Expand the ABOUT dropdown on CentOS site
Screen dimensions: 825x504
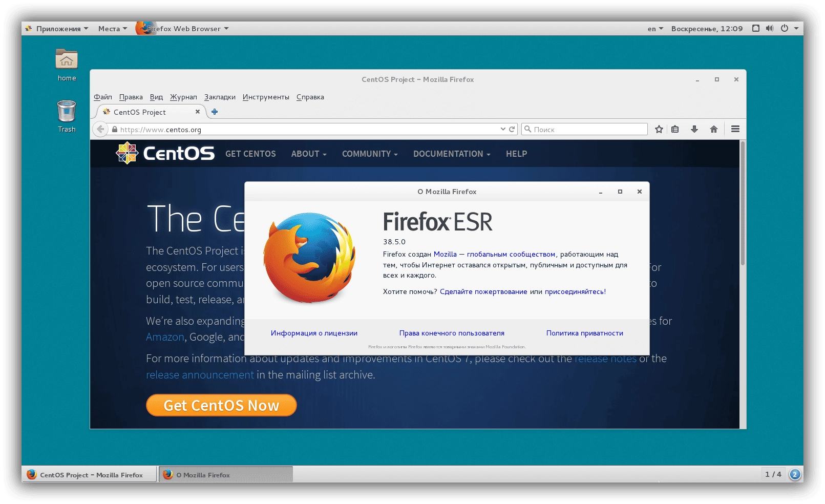(x=309, y=154)
